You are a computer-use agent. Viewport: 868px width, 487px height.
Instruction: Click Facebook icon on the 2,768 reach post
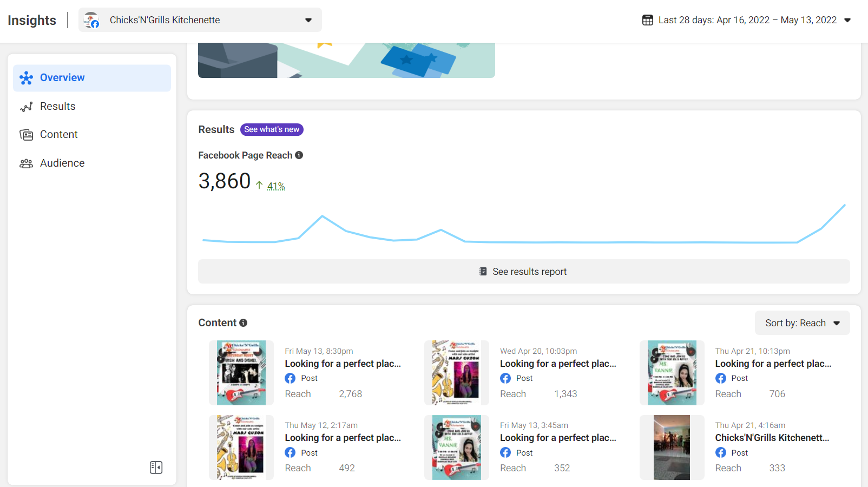291,379
